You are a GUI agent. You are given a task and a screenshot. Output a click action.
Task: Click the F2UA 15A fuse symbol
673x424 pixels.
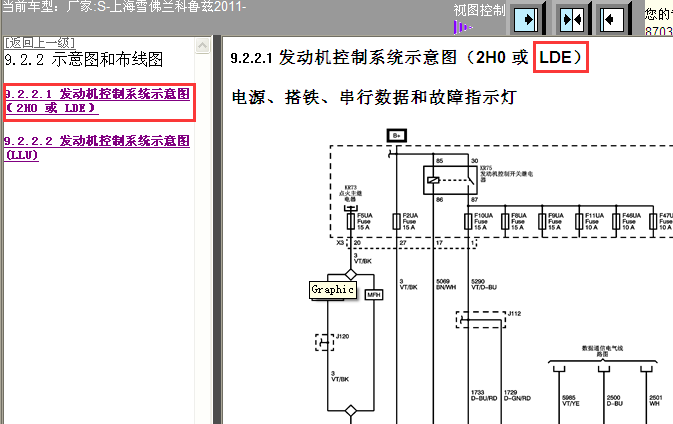coord(397,221)
